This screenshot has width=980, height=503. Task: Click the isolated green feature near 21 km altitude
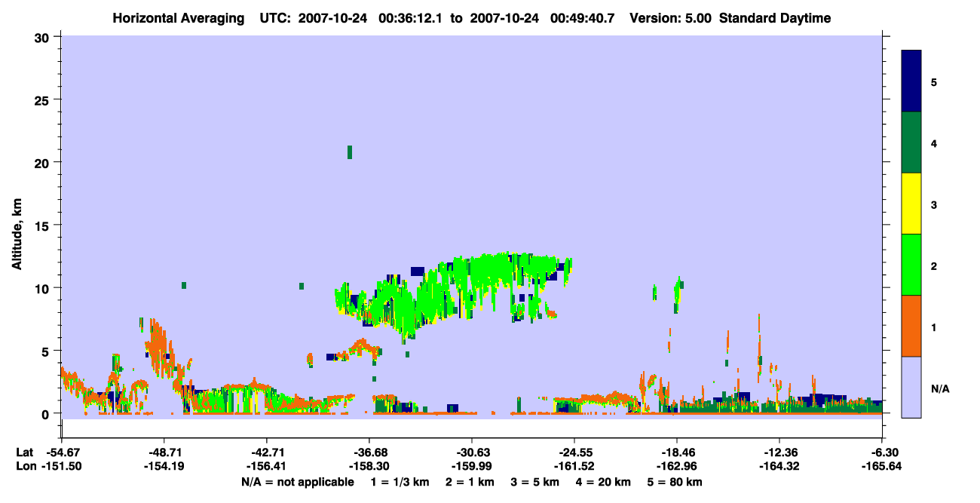350,152
